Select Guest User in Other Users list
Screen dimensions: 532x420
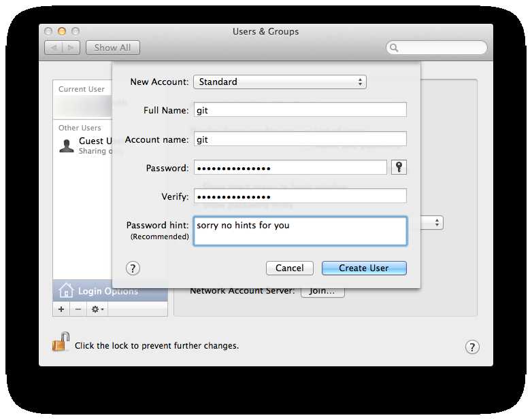pos(82,145)
